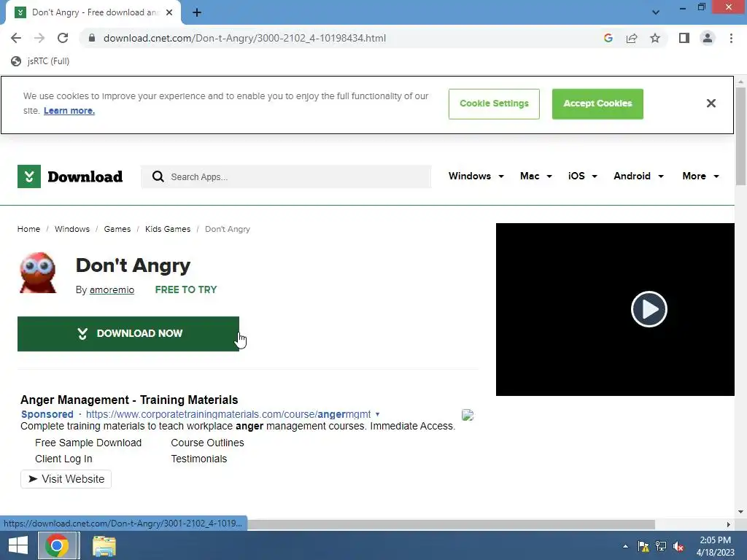Click the green Download logo icon
Viewport: 747px width, 560px height.
click(29, 176)
